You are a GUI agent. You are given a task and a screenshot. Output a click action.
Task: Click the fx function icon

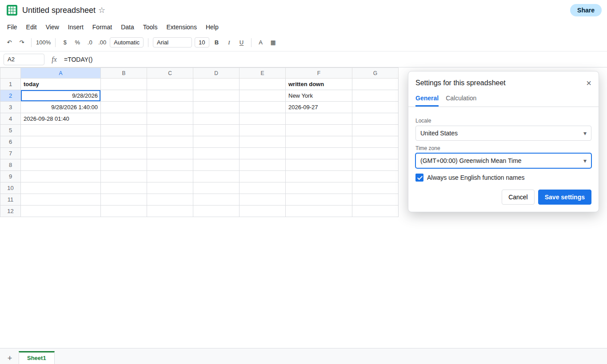(54, 59)
